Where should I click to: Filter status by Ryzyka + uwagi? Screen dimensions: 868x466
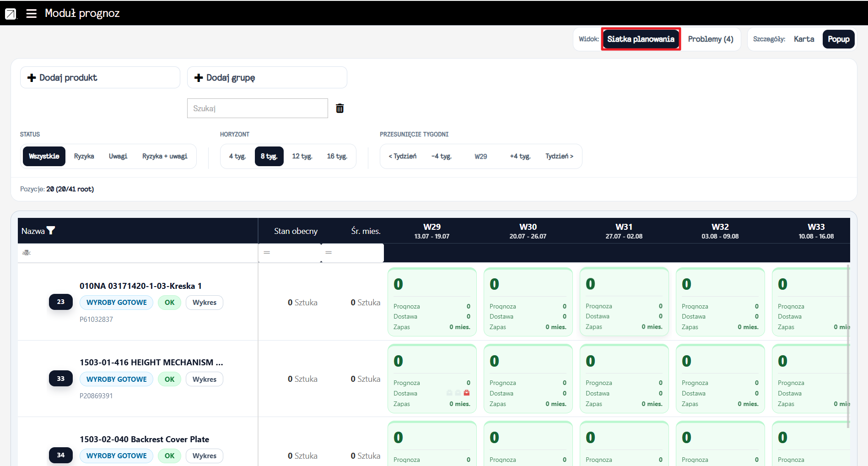[x=165, y=156]
